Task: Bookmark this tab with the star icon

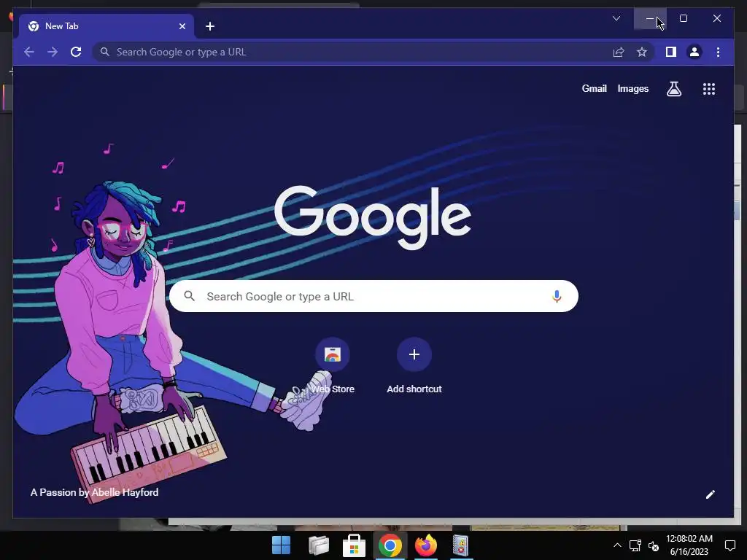Action: pyautogui.click(x=642, y=52)
